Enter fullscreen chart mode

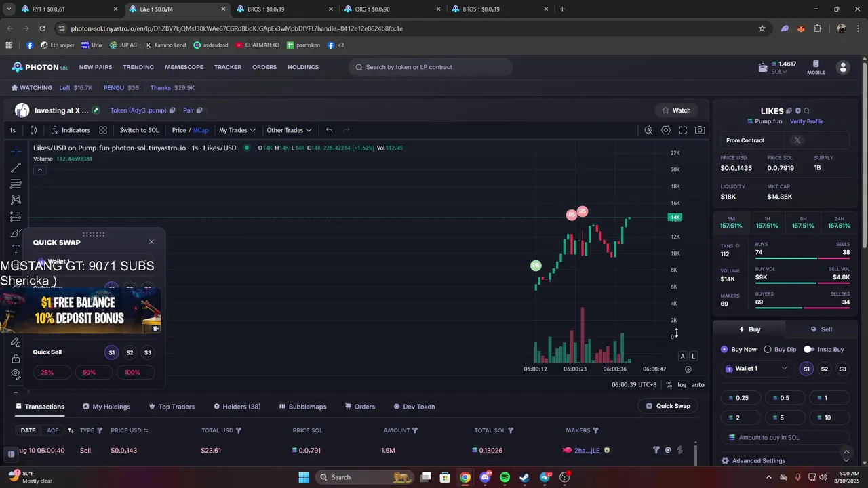(x=683, y=130)
